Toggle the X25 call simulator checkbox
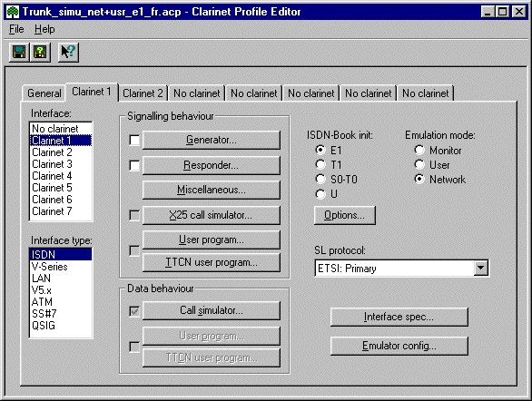The image size is (532, 401). click(x=134, y=215)
